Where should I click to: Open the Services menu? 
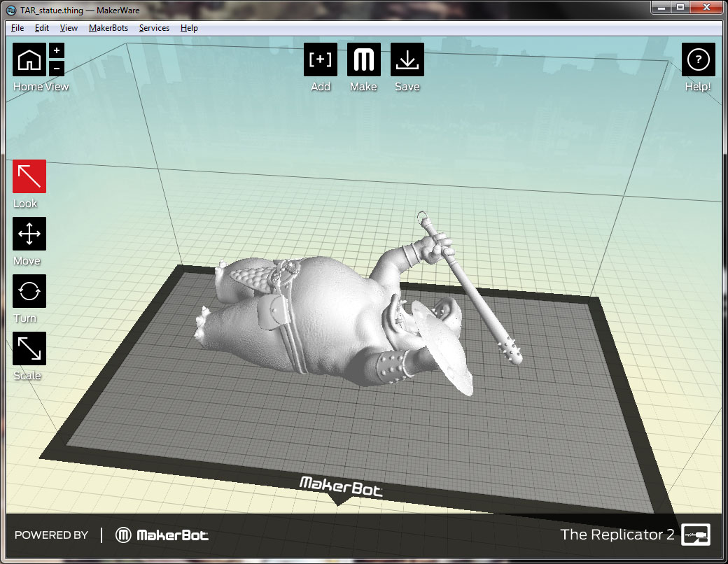pos(154,28)
